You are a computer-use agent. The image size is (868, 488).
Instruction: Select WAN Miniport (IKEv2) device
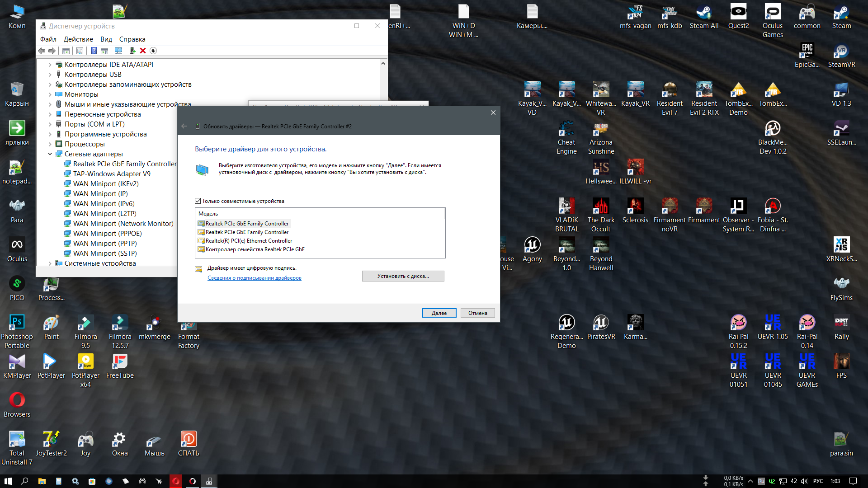coord(106,184)
